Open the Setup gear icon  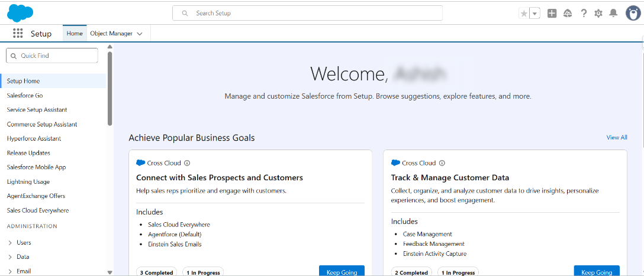point(598,14)
